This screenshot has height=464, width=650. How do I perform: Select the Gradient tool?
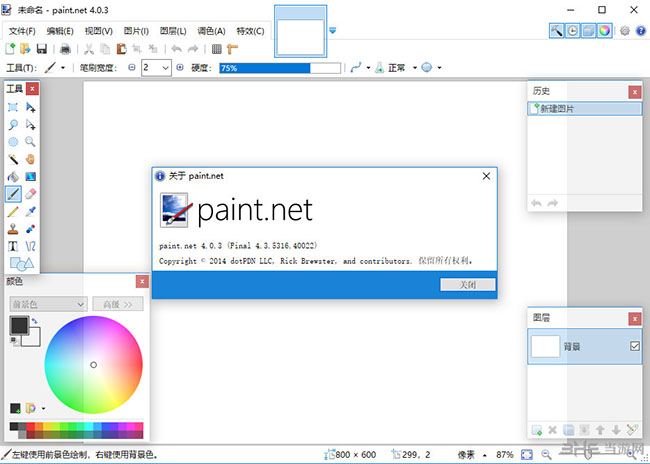30,177
